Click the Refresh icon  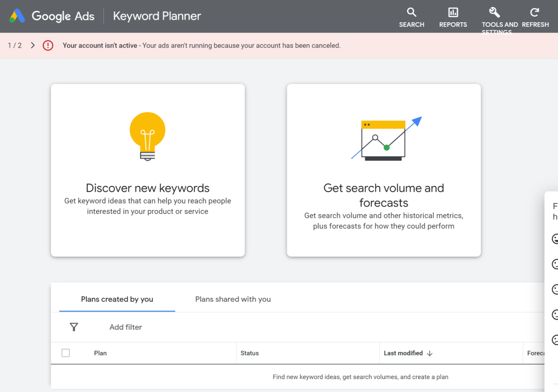point(535,12)
